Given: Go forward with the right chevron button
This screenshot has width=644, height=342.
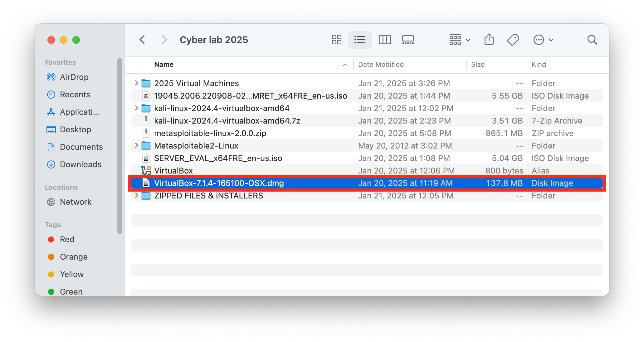Looking at the screenshot, I should 164,40.
